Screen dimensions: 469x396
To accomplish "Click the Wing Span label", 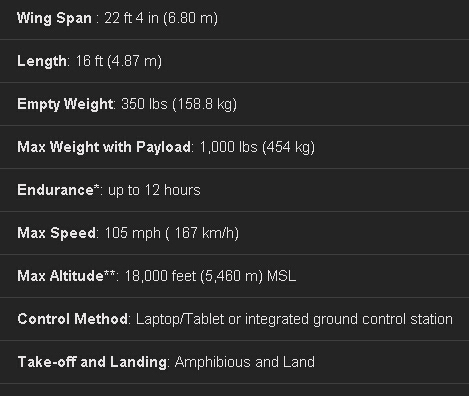I will [54, 18].
